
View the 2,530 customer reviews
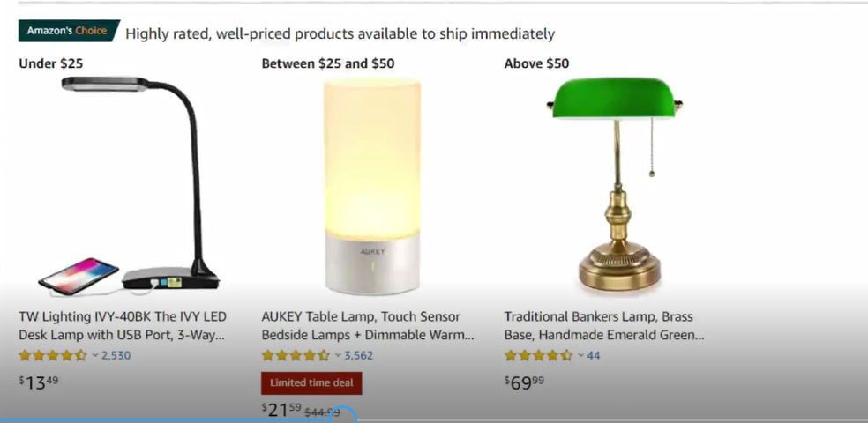pos(116,356)
